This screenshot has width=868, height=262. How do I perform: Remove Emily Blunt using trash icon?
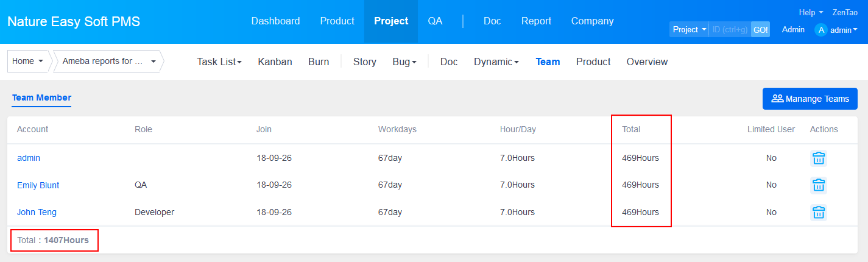tap(819, 185)
